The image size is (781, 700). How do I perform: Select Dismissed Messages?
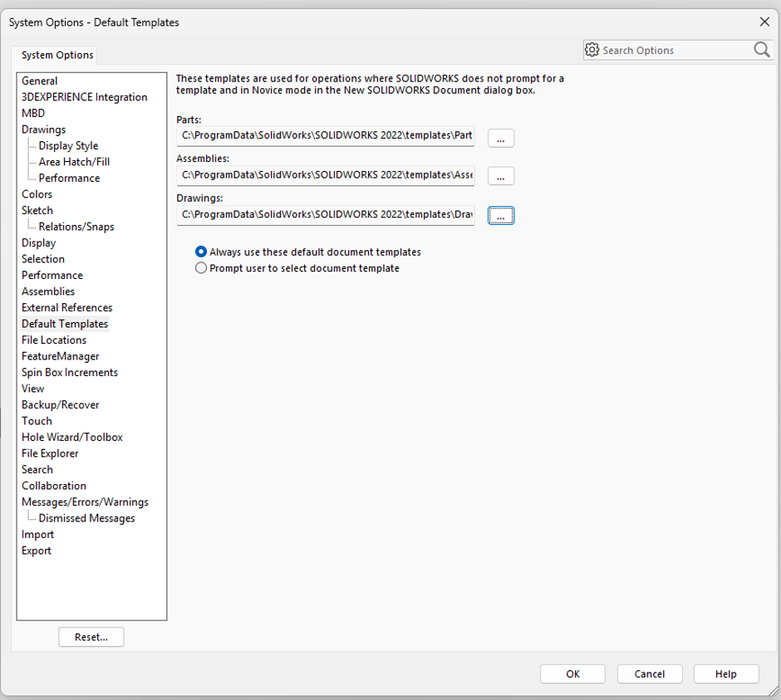click(86, 518)
